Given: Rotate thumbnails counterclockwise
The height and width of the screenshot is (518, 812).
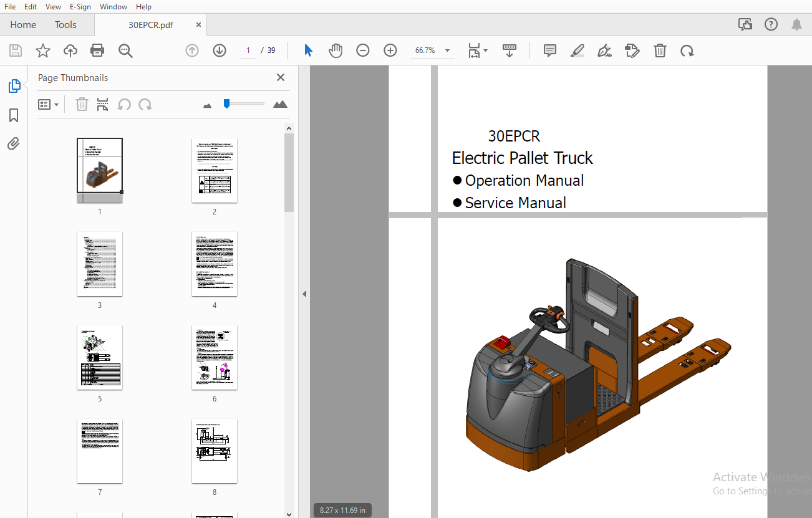Looking at the screenshot, I should [x=124, y=104].
